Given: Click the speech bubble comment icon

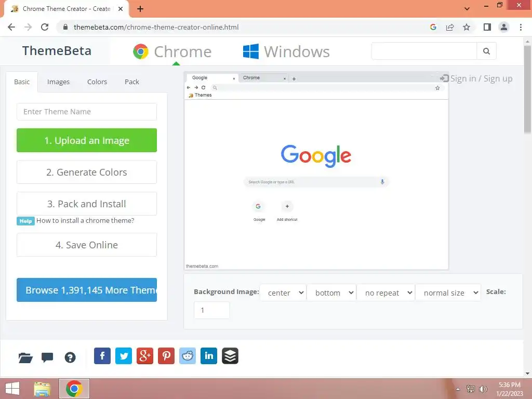Looking at the screenshot, I should [47, 357].
